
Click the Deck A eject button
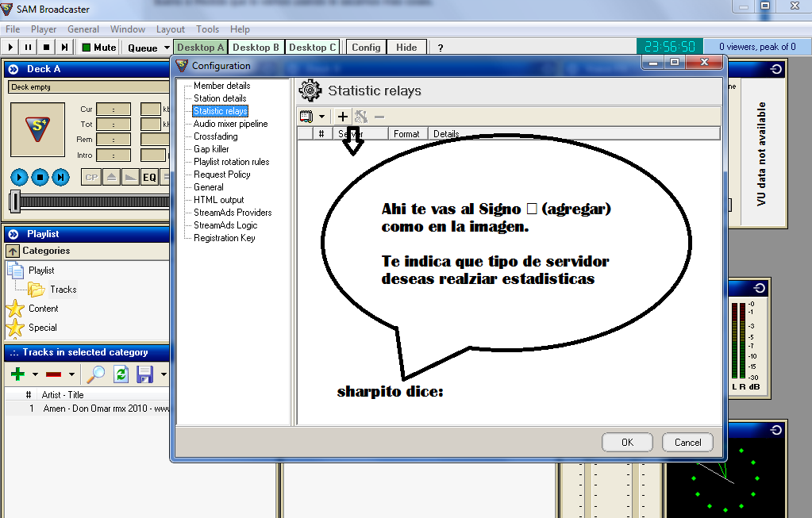point(111,177)
